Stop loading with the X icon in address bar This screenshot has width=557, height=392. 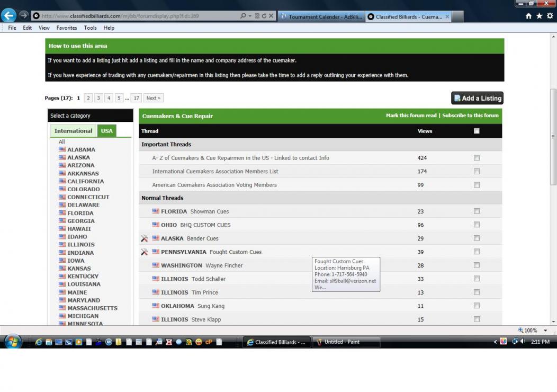pyautogui.click(x=271, y=16)
